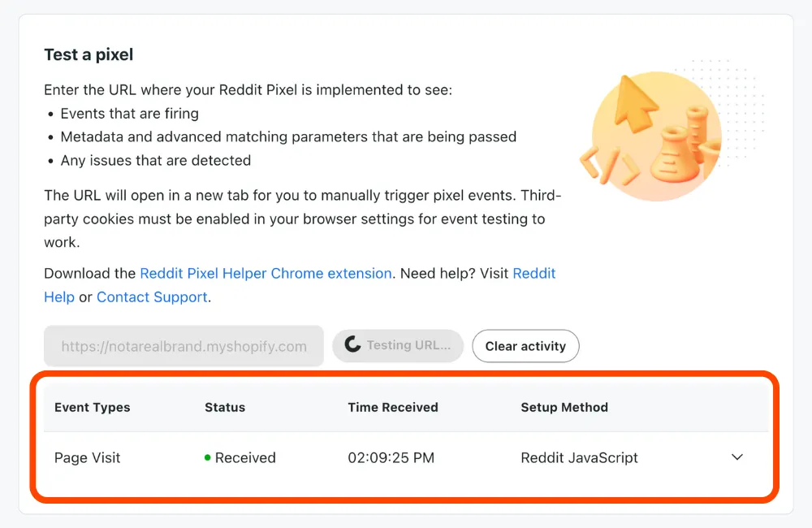Click the loading spinner icon
This screenshot has height=528, width=812.
click(352, 344)
